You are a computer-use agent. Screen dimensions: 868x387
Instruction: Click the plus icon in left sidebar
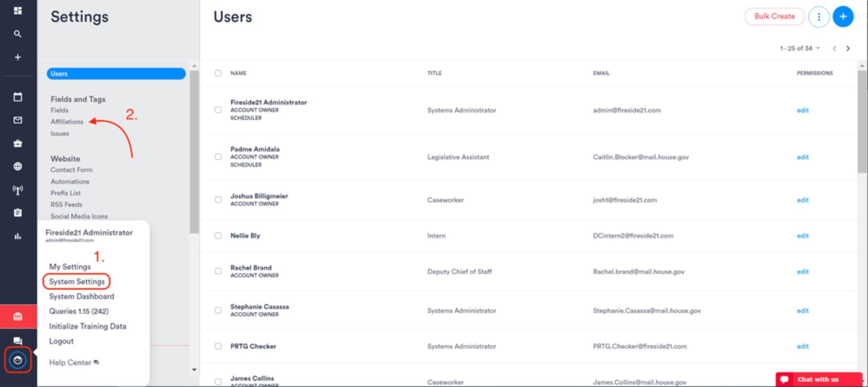coord(18,57)
